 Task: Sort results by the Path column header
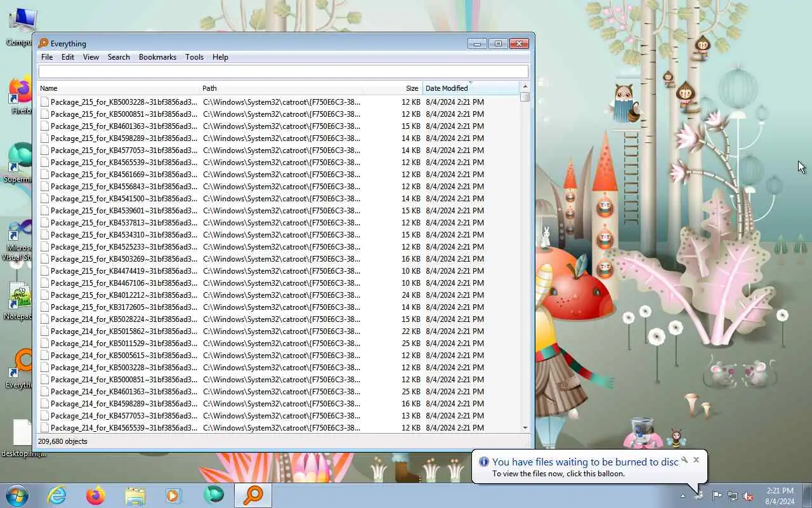[280, 88]
